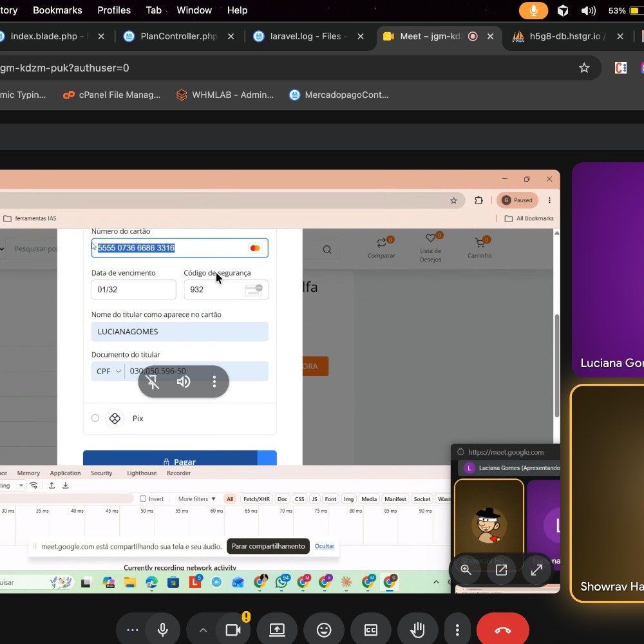644x644 pixels.
Task: Open the presentation in a new window icon
Action: [x=501, y=570]
